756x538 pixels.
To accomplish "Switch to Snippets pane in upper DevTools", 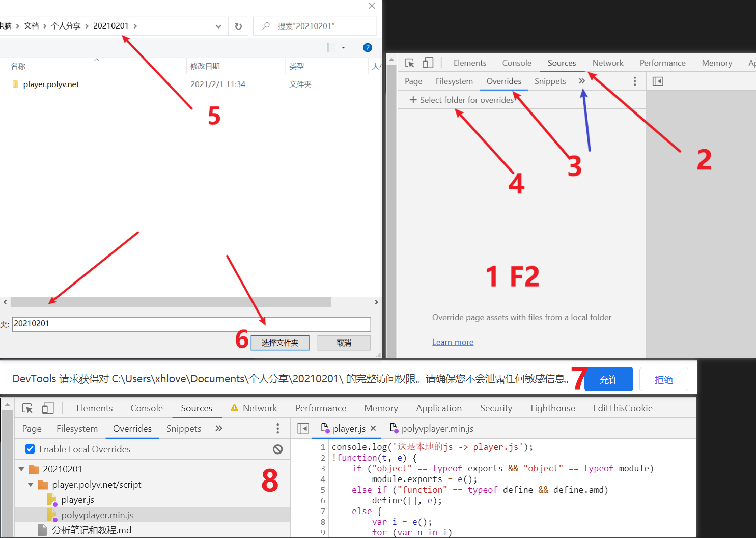I will pyautogui.click(x=550, y=81).
